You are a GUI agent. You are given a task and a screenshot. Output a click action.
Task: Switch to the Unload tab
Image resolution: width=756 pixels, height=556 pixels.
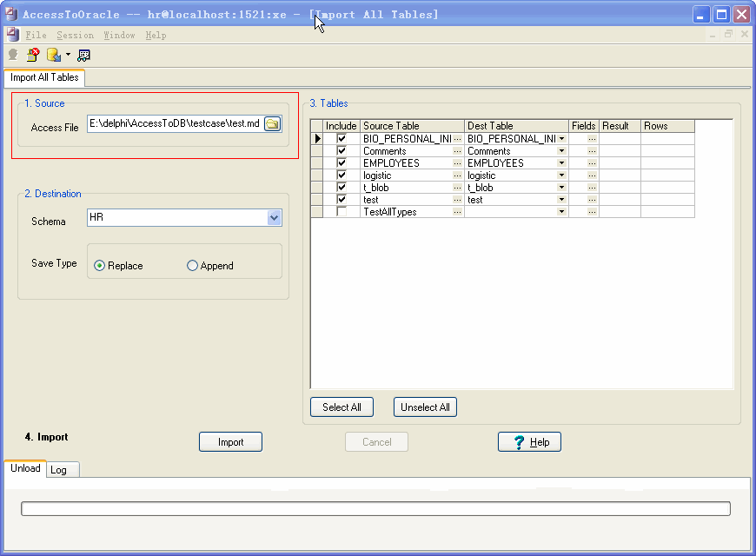(25, 468)
